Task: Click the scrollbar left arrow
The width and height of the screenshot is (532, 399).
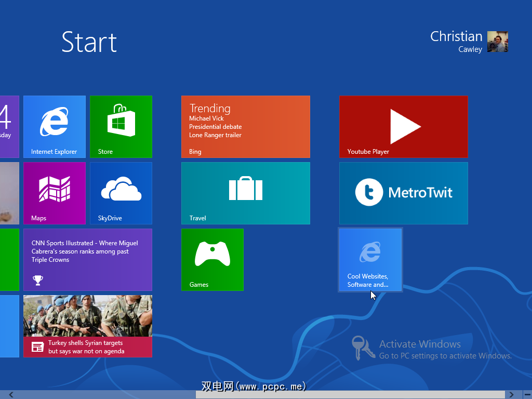Action: coord(11,395)
